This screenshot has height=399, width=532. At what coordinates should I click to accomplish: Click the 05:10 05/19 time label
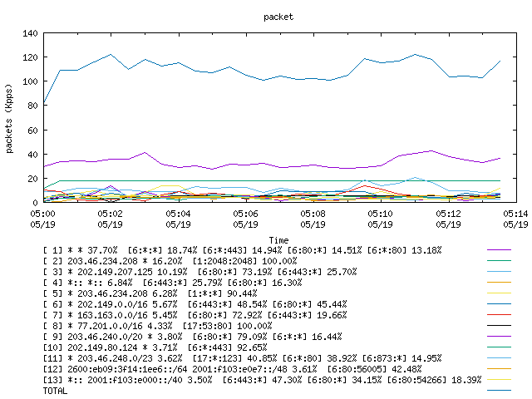pos(381,219)
